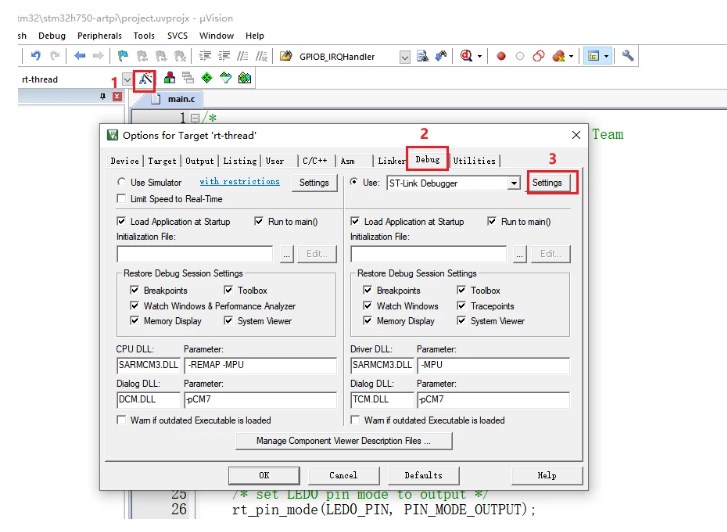Insert a bookmark with flag icon
Screen dimensions: 727x532
coord(123,56)
